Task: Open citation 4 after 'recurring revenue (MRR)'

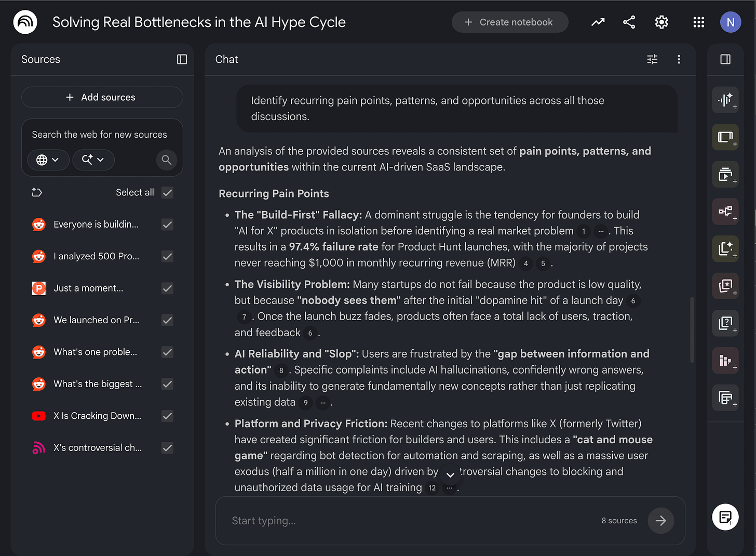Action: (526, 263)
